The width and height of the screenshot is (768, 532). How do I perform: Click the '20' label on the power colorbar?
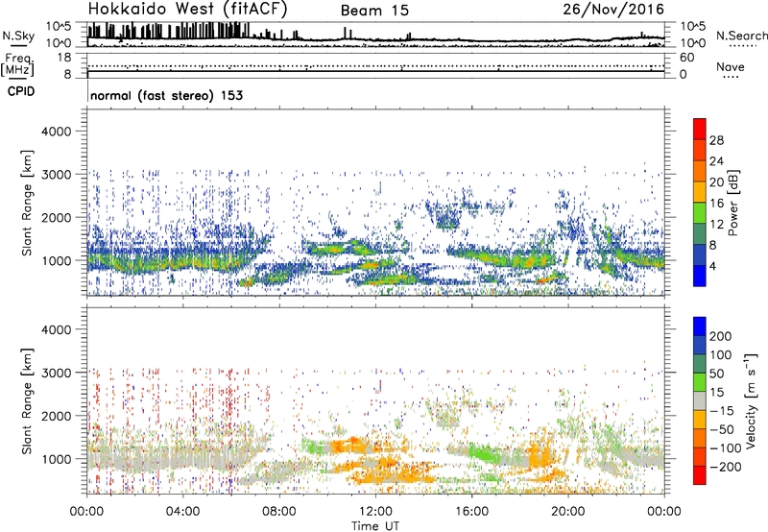[x=716, y=182]
